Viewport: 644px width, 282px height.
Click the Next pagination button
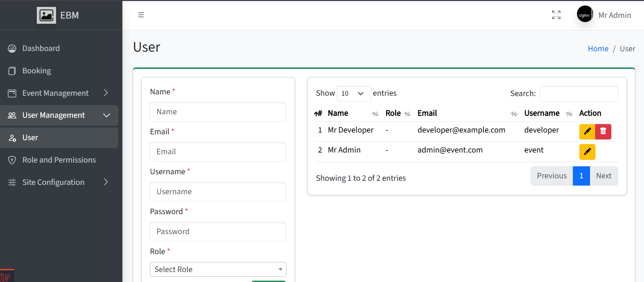[x=603, y=176]
